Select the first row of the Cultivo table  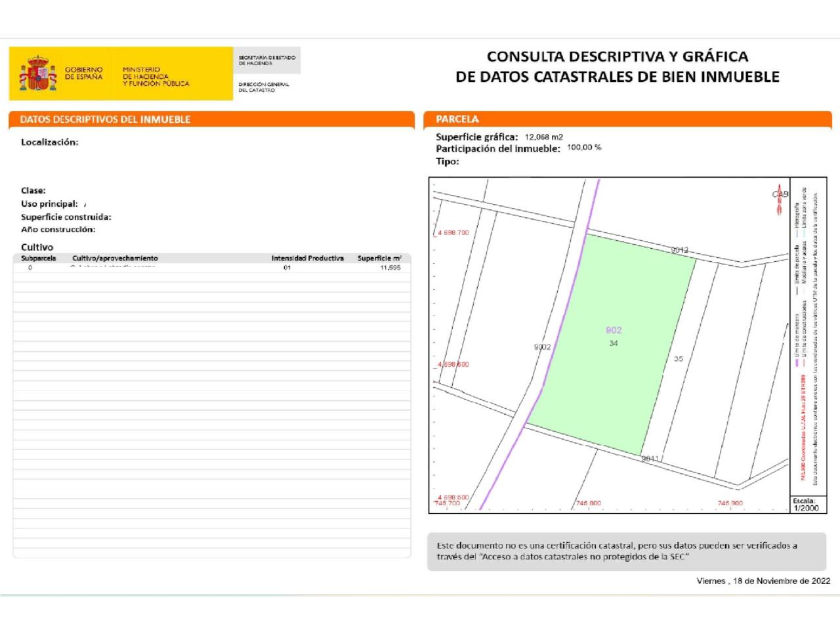(x=211, y=268)
